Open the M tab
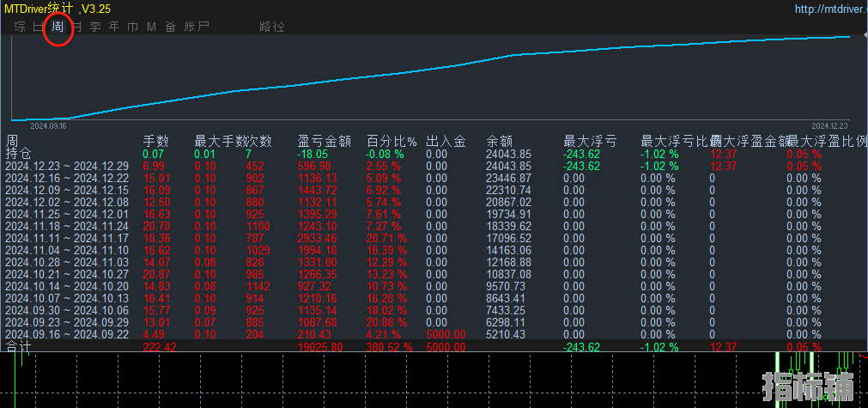This screenshot has width=868, height=408. (152, 27)
